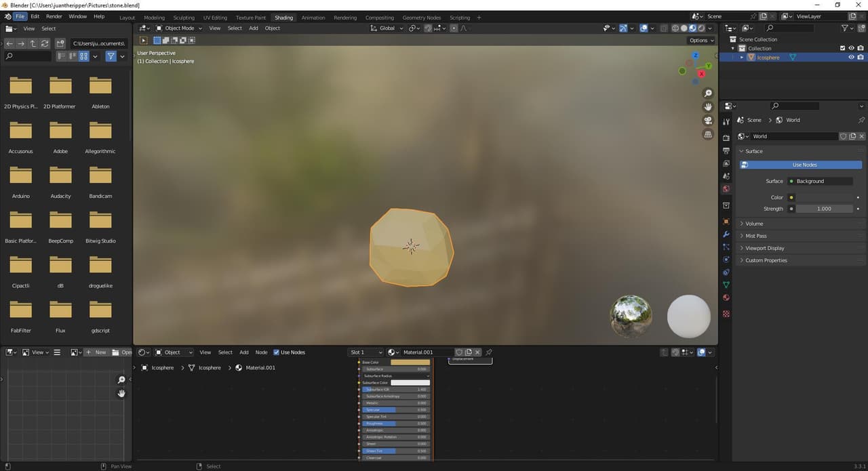Screen dimensions: 868x471
Task: Open the Render menu
Action: (54, 16)
